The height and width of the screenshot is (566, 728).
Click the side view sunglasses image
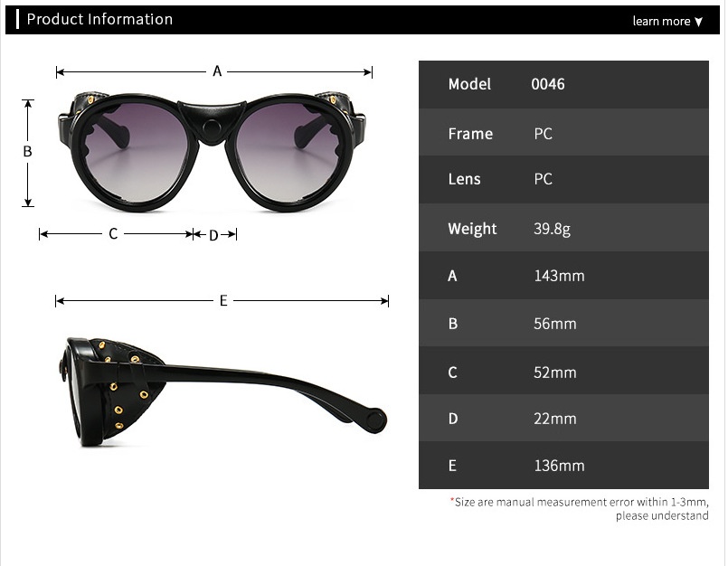[223, 391]
